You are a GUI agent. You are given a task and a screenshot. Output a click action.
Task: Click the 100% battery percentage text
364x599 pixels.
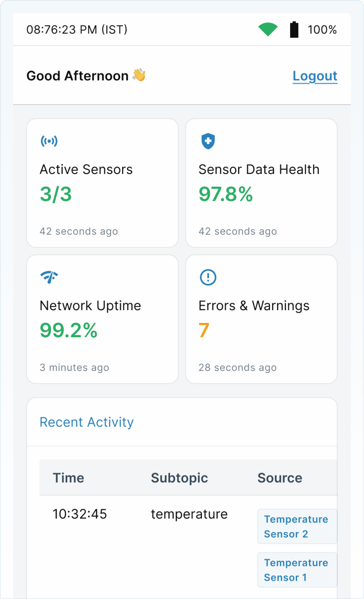(322, 29)
